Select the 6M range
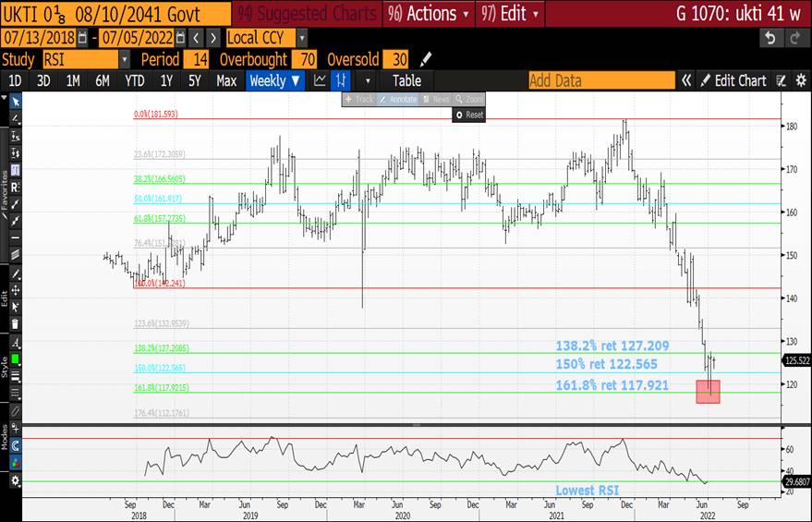 tap(103, 80)
